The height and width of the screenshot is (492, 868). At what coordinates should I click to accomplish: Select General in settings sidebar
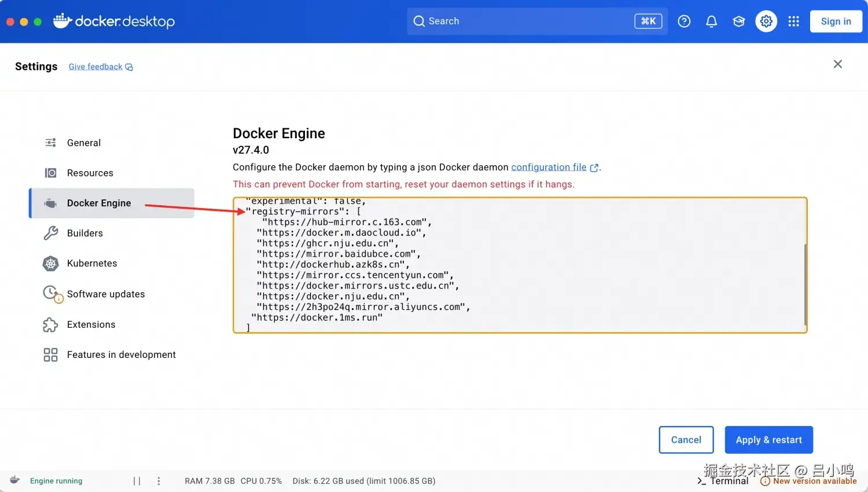84,143
